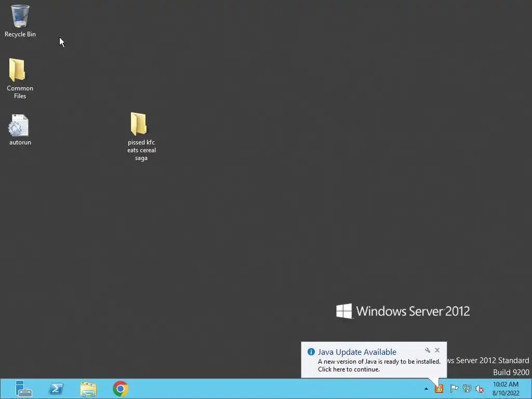Select the pissed kfc eats cereal saga folder
532x399 pixels.
pyautogui.click(x=141, y=137)
